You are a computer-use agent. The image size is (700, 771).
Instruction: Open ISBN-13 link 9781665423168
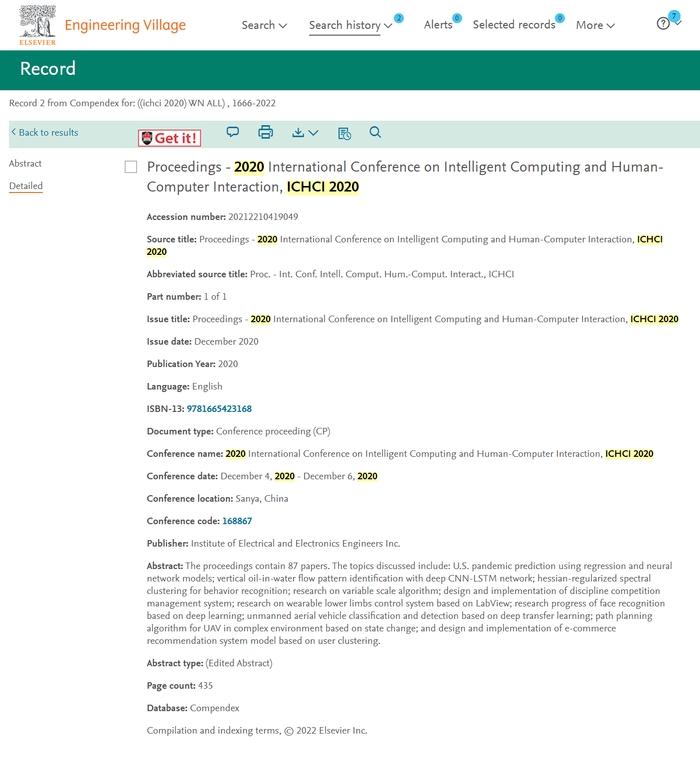219,409
